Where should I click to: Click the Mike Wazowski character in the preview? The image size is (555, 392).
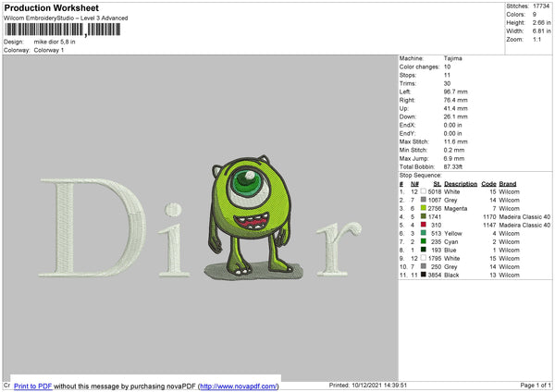coord(252,215)
